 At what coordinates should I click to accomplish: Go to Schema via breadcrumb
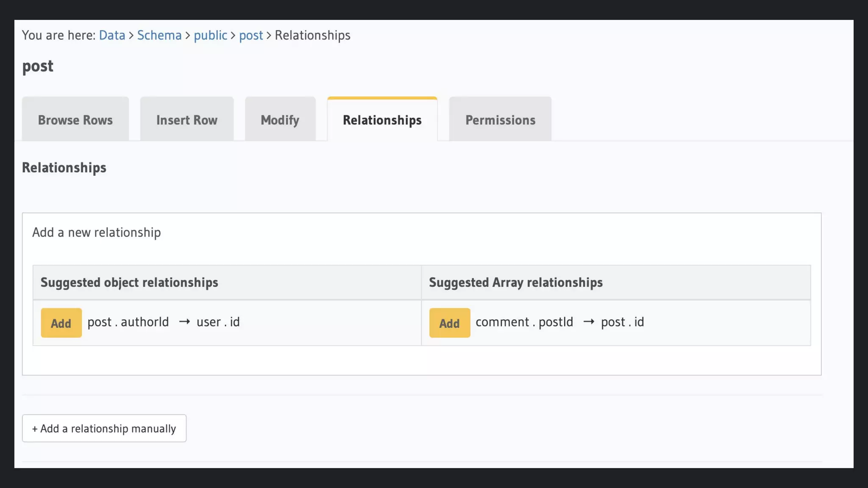[x=159, y=35]
